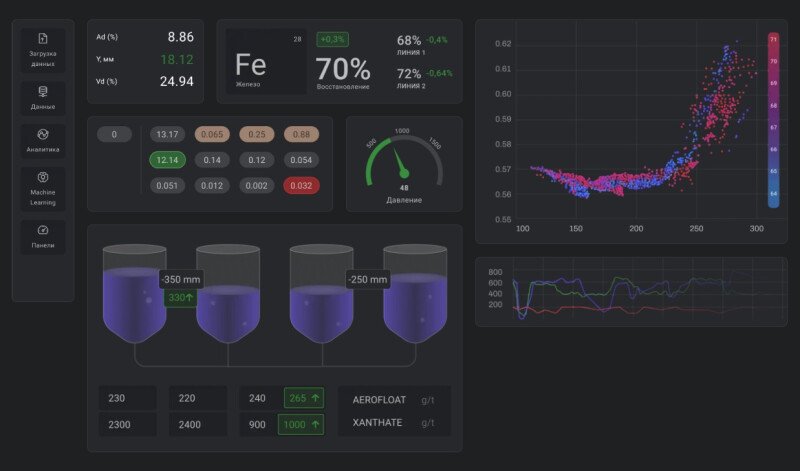The width and height of the screenshot is (800, 471).
Task: Open the Загрузка данных upload icon
Action: [43, 38]
